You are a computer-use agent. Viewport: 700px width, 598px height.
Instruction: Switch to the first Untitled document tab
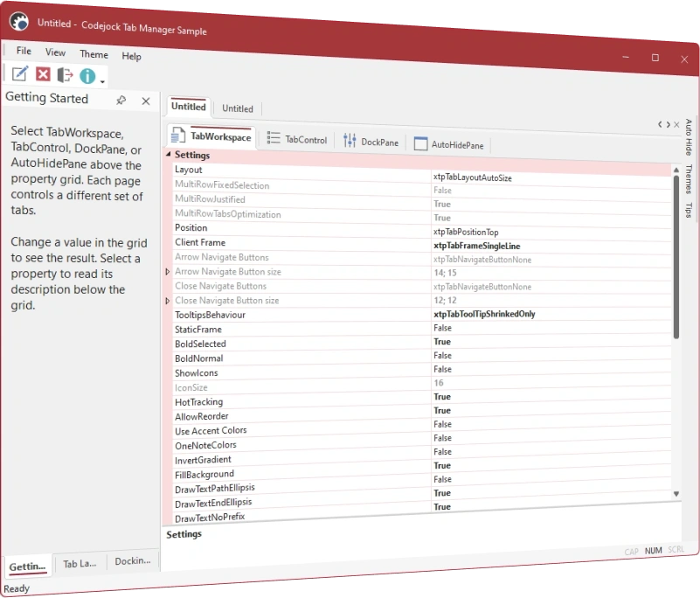click(x=189, y=107)
